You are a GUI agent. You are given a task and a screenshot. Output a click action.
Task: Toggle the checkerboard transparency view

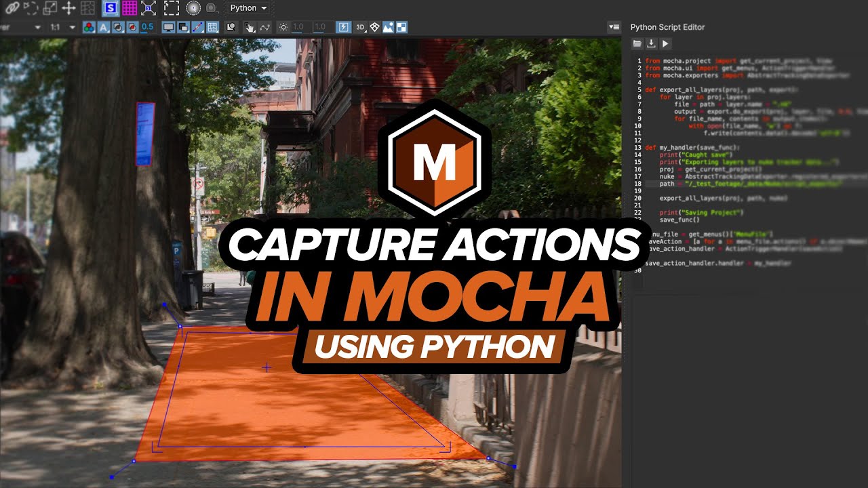click(402, 27)
